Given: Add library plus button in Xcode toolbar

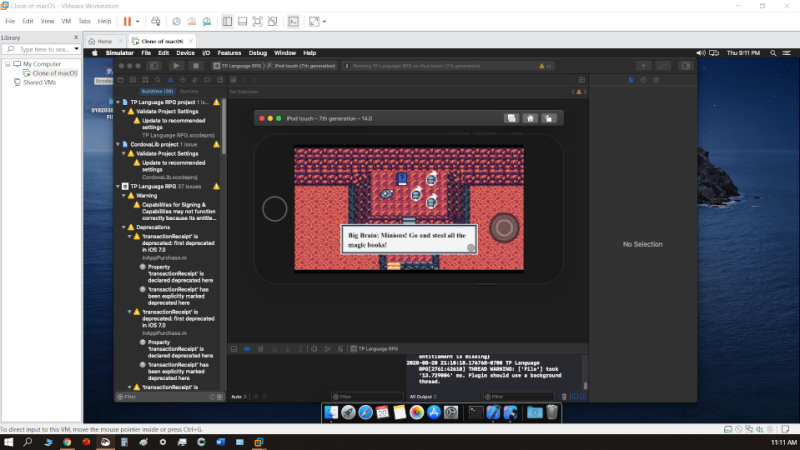Looking at the screenshot, I should click(x=643, y=66).
